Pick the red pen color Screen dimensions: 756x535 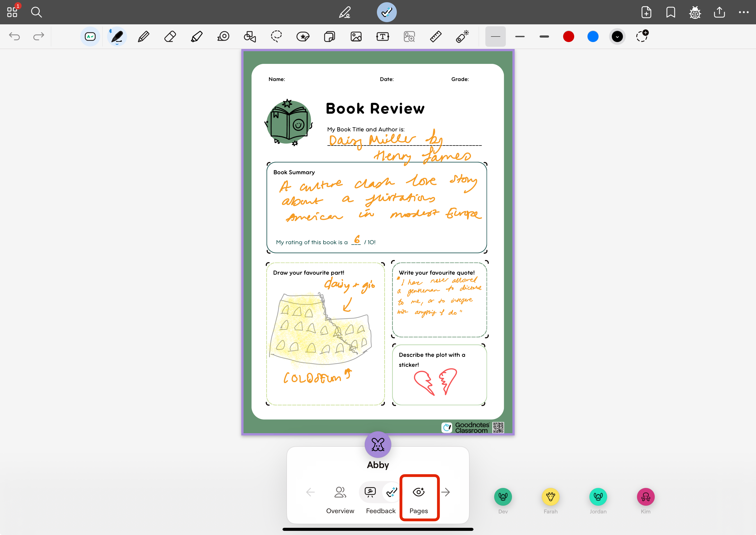tap(568, 37)
